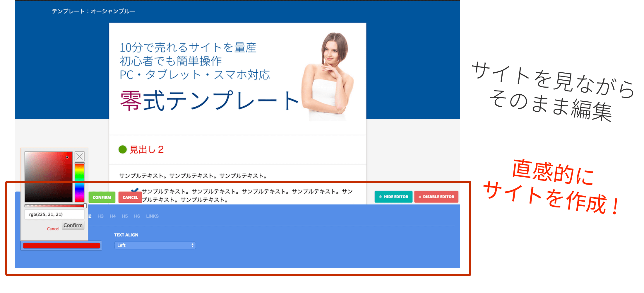This screenshot has height=293, width=644.
Task: Click the blue checkmark beside sample text
Action: click(135, 190)
